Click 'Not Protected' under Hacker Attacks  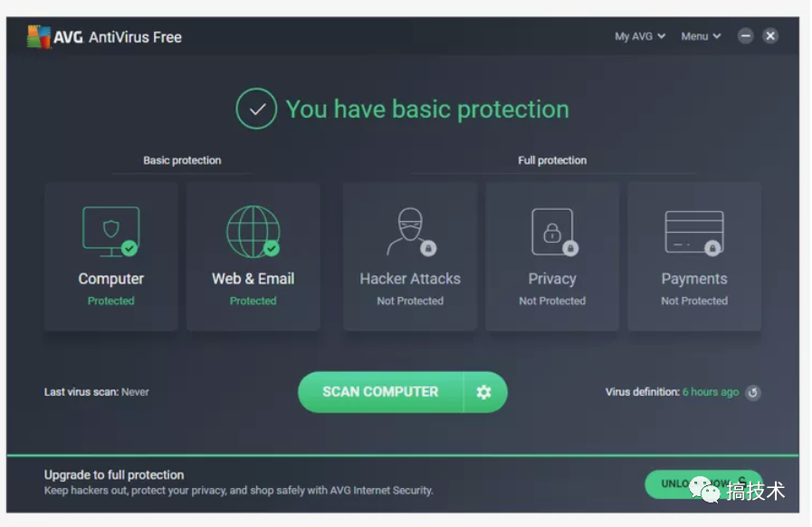click(410, 301)
